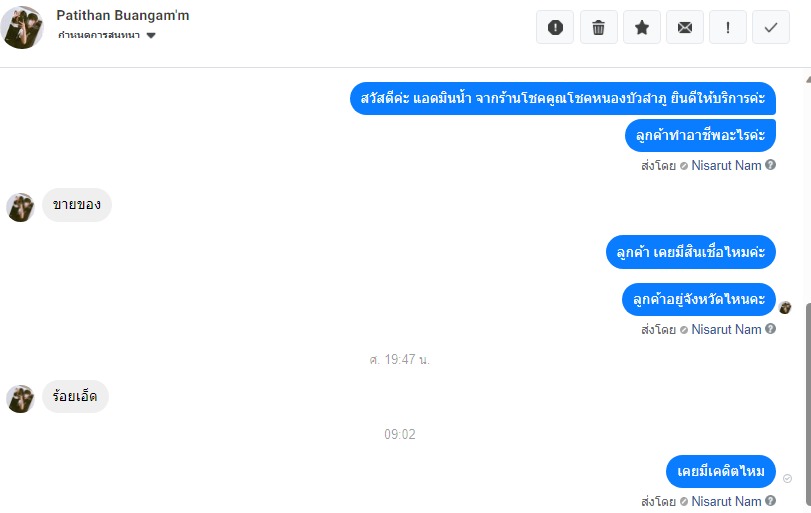Screen dimensions: 811x513
Task: Star this conversation as a favorite
Action: (x=642, y=27)
